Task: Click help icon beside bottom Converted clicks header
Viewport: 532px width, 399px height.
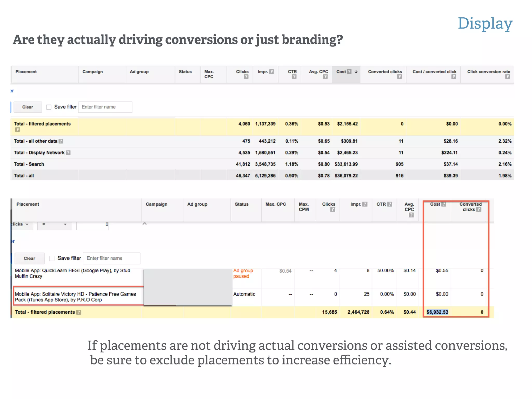Action: [x=479, y=209]
